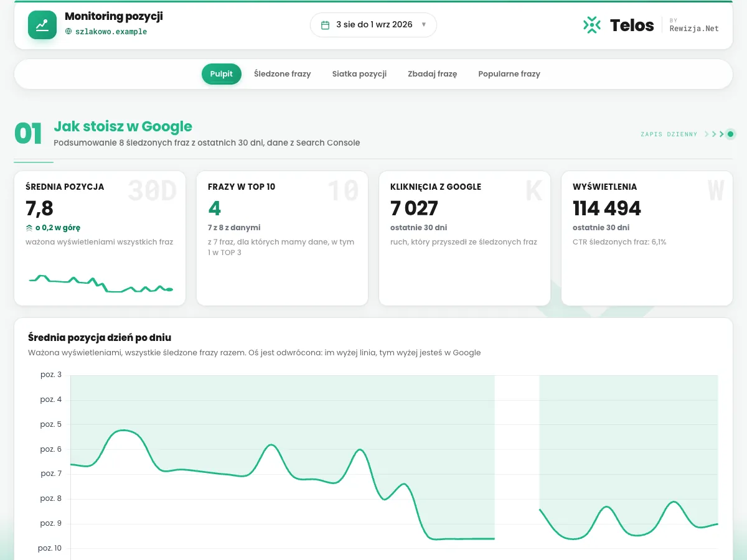Click the 'poz. 3' axis label
This screenshot has height=560, width=747.
pyautogui.click(x=51, y=375)
